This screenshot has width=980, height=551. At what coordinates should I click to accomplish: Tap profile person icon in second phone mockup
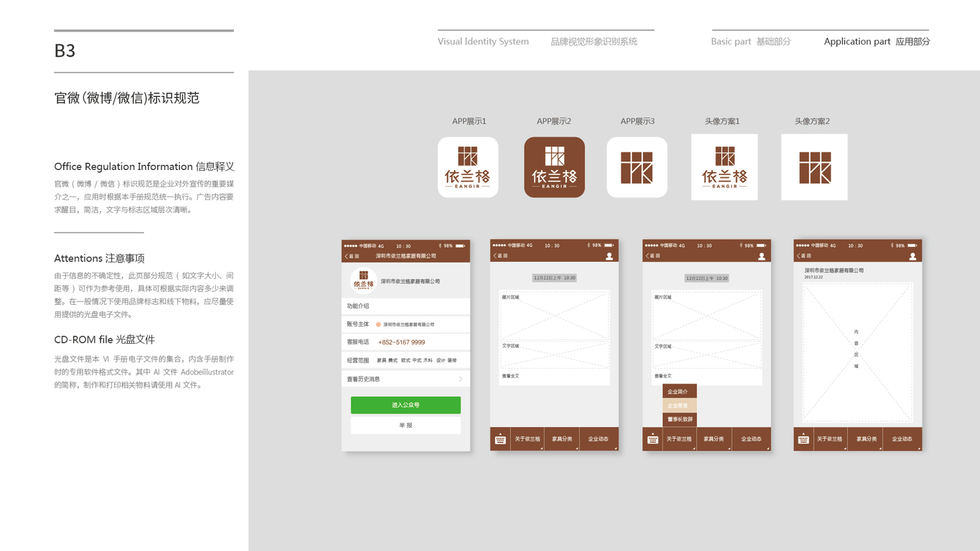(609, 256)
